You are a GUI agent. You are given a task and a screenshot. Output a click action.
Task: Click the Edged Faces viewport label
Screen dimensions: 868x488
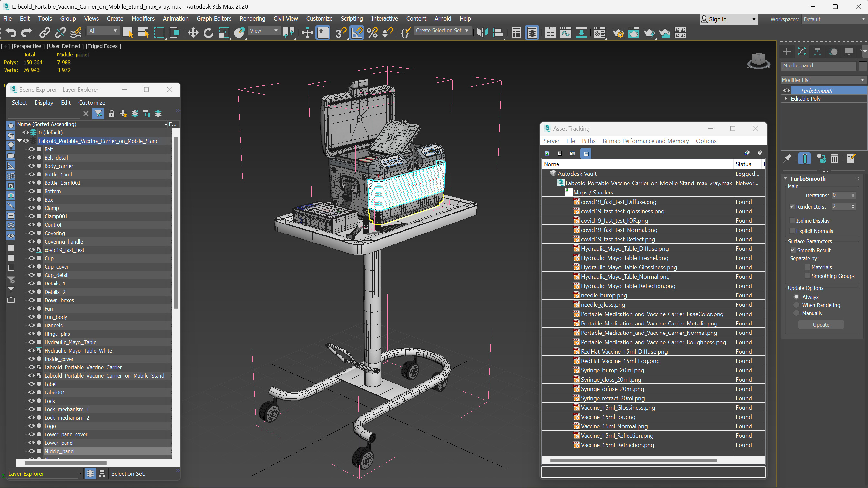[103, 46]
